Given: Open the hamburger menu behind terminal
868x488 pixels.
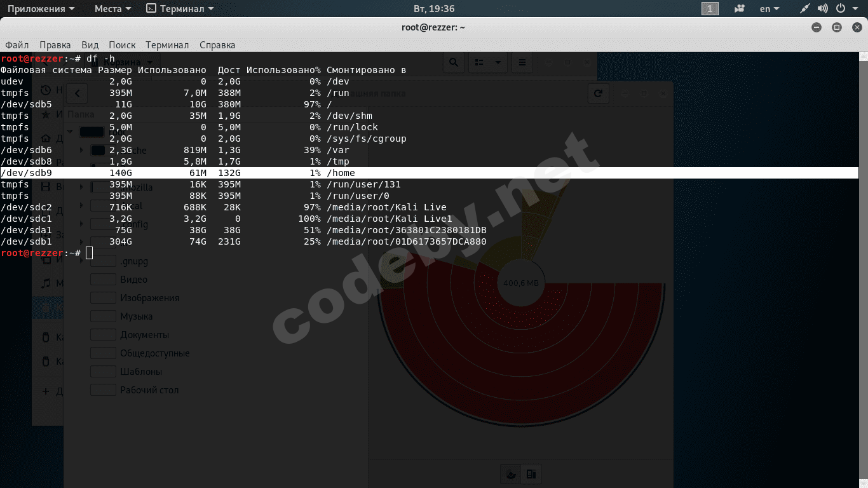Looking at the screenshot, I should coord(522,62).
